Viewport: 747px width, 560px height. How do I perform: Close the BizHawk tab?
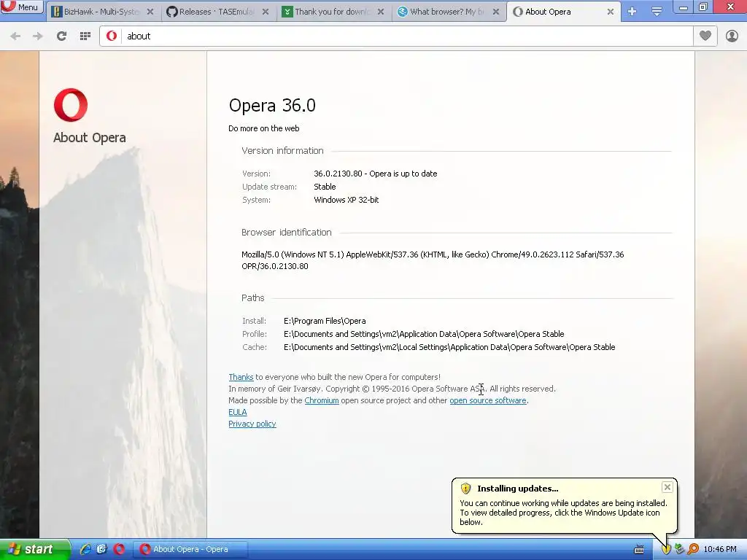point(150,12)
